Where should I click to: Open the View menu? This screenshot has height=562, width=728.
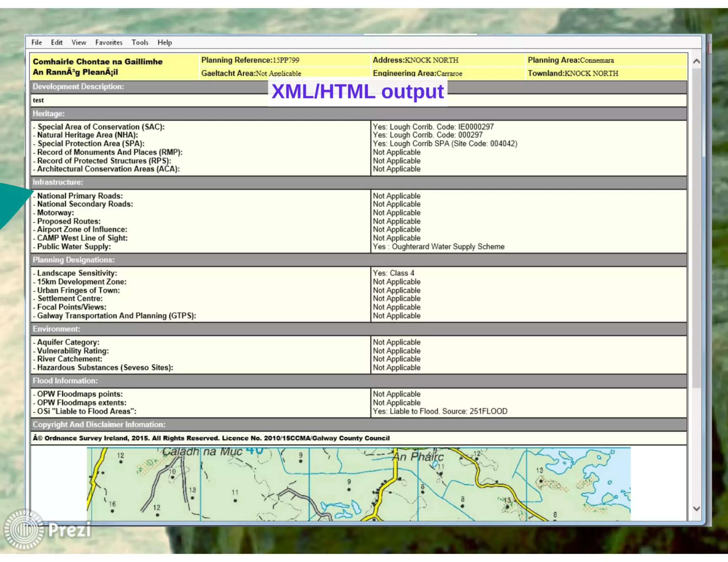(x=79, y=42)
